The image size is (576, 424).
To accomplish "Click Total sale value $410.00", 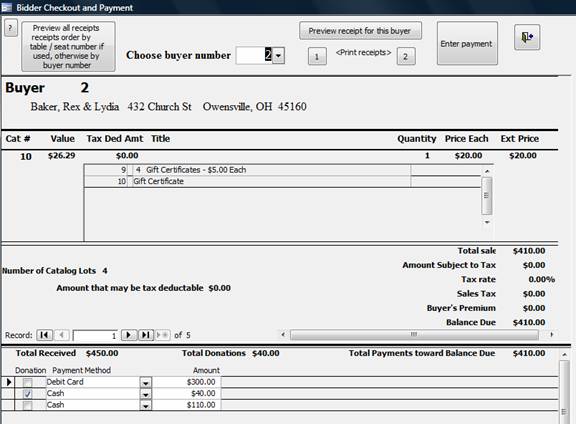I will point(529,251).
